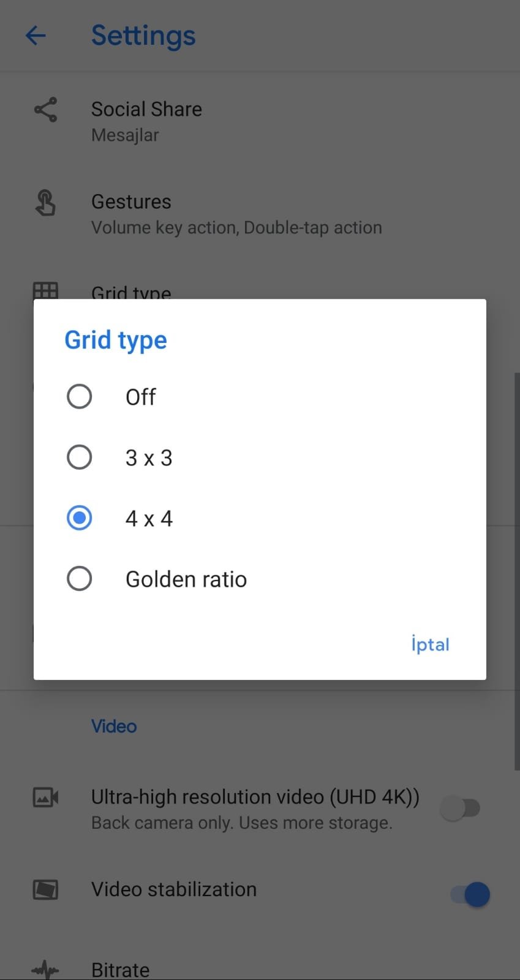This screenshot has width=520, height=980.
Task: Open the Social Share setting
Action: coord(146,121)
